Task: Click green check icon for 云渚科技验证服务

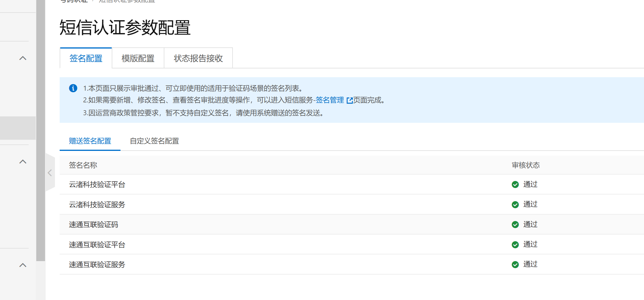Action: point(515,205)
